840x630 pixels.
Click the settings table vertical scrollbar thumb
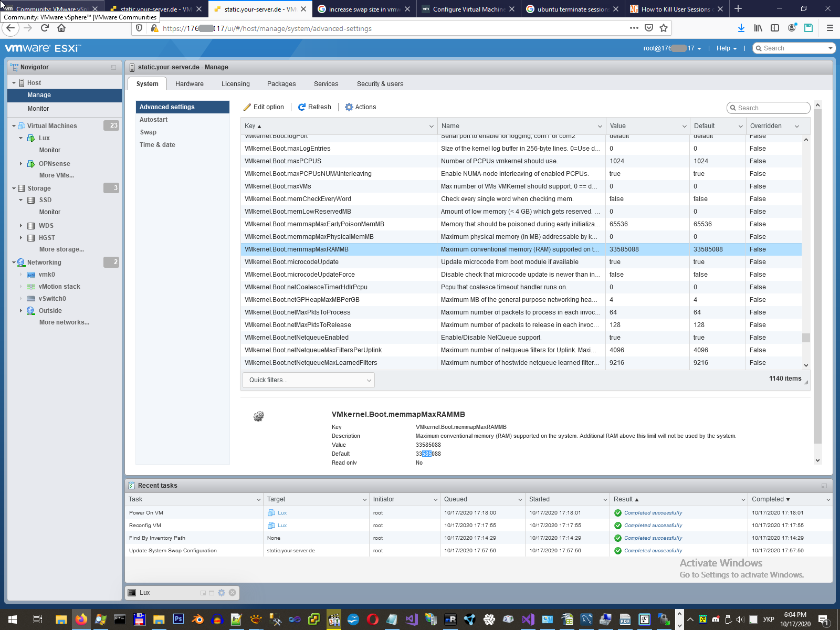pos(806,338)
